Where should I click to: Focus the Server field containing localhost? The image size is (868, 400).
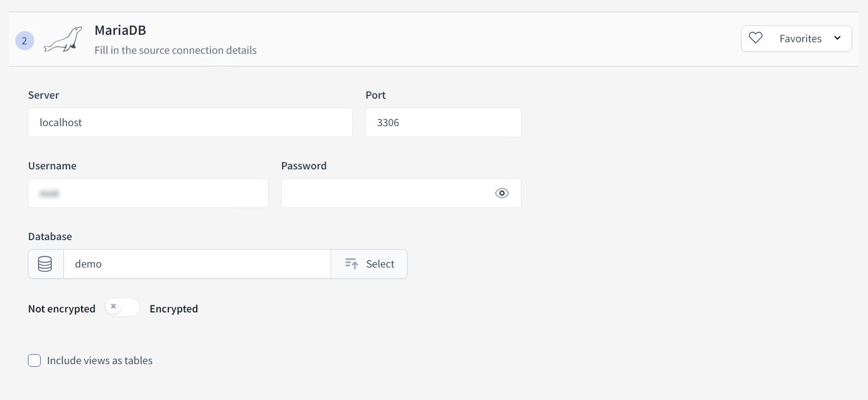(x=190, y=122)
